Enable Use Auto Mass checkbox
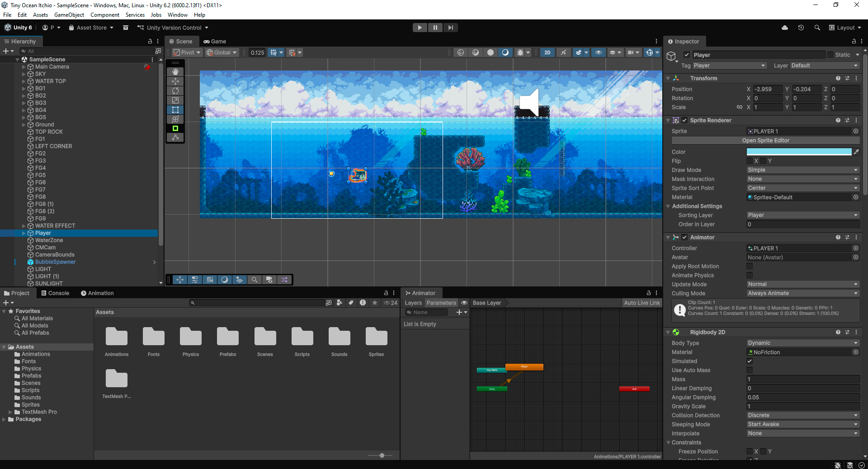This screenshot has height=469, width=868. click(x=750, y=371)
